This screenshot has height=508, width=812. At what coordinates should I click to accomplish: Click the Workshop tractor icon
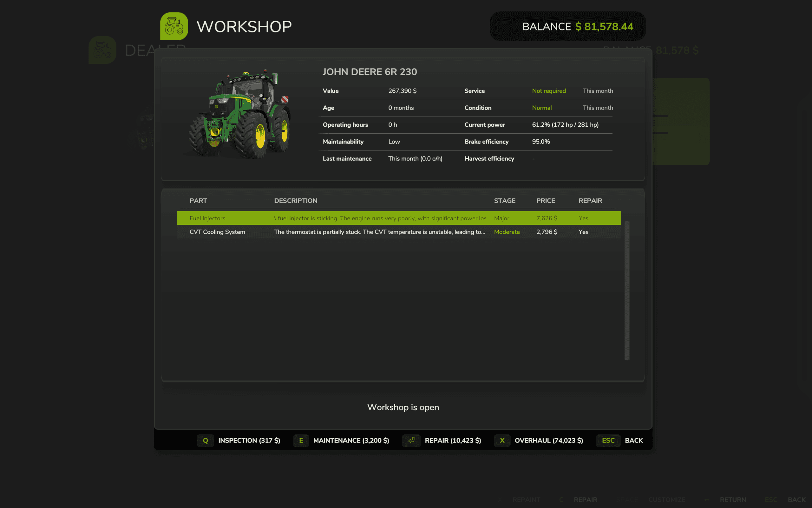(174, 26)
